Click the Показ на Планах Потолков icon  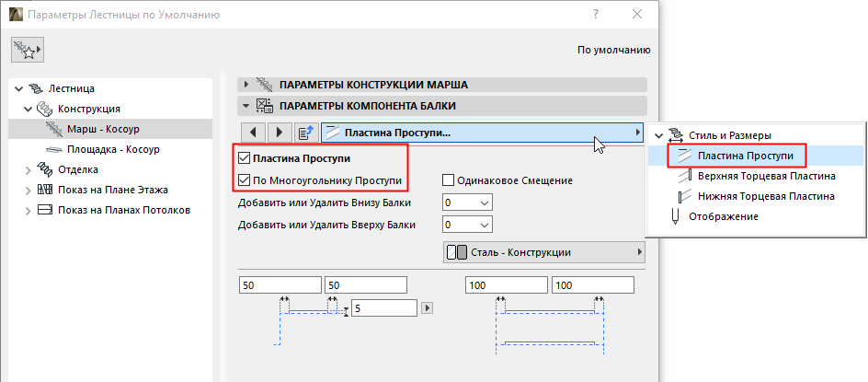coord(44,210)
